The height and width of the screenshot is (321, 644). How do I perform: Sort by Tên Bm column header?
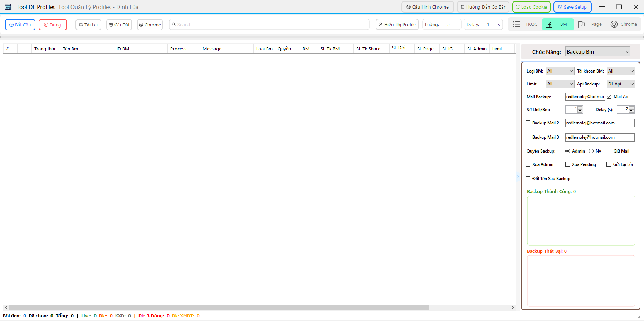tap(87, 49)
